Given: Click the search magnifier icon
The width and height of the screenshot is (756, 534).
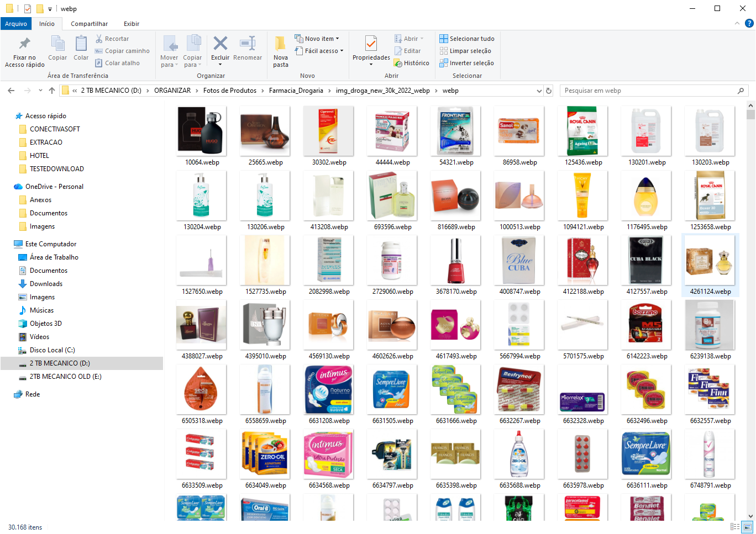Looking at the screenshot, I should point(741,91).
